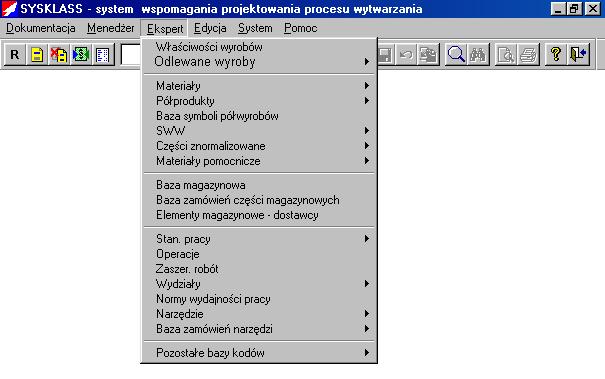Expand Odlewane wyroby submenu
This screenshot has width=605, height=379.
[259, 62]
